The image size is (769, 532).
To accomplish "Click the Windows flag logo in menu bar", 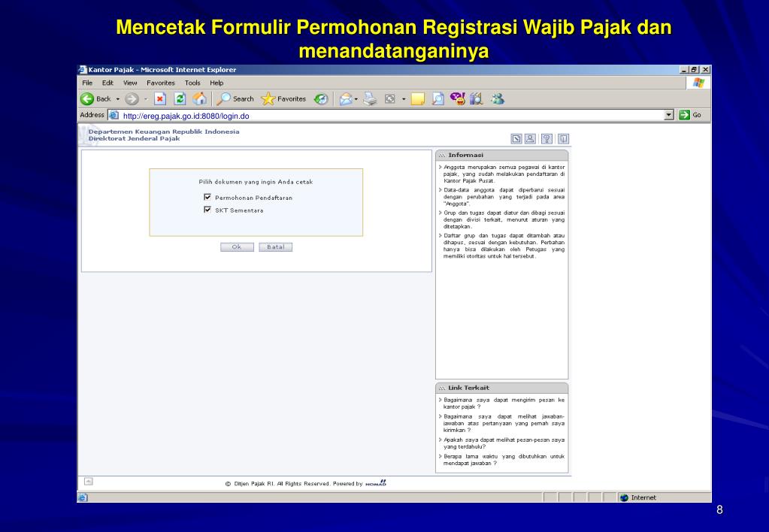I will point(699,83).
